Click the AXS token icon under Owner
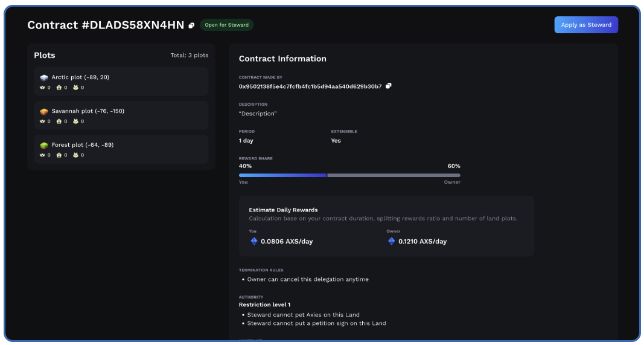 coord(392,241)
